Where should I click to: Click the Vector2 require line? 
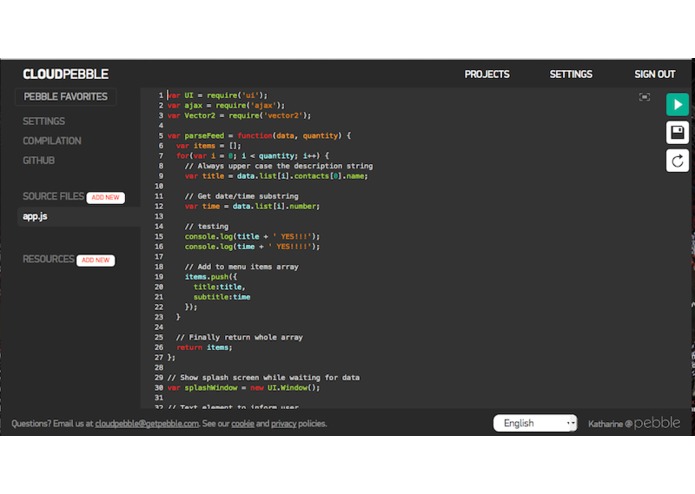point(239,116)
